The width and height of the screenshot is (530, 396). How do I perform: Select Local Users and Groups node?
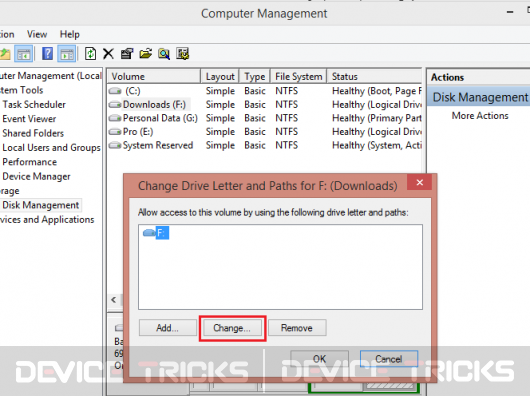pos(51,148)
